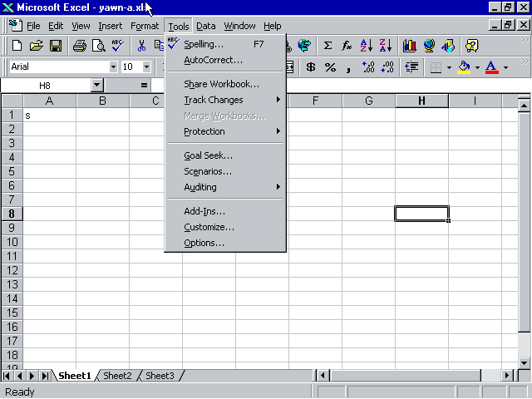Screen dimensions: 532x399
Task: Go to last sheet tab scroll button
Action: pos(45,376)
